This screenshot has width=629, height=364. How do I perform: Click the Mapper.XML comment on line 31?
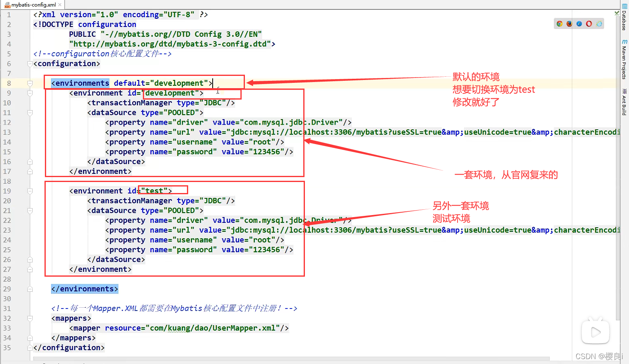click(174, 309)
